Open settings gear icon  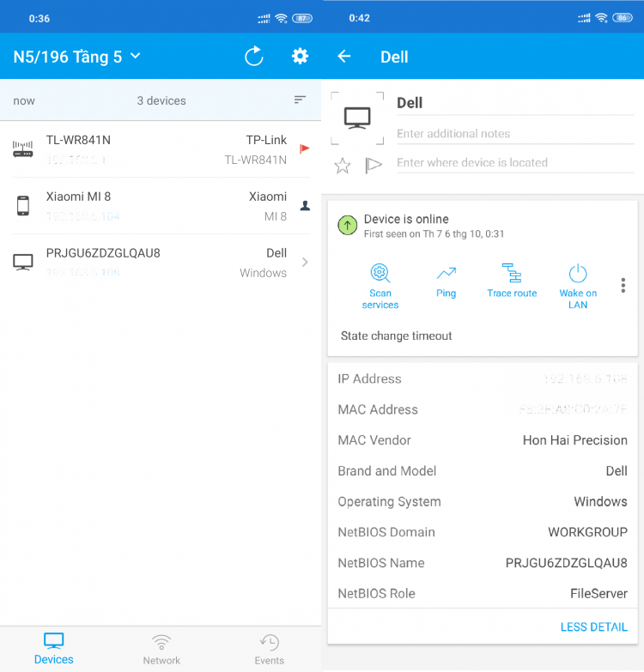[x=300, y=56]
